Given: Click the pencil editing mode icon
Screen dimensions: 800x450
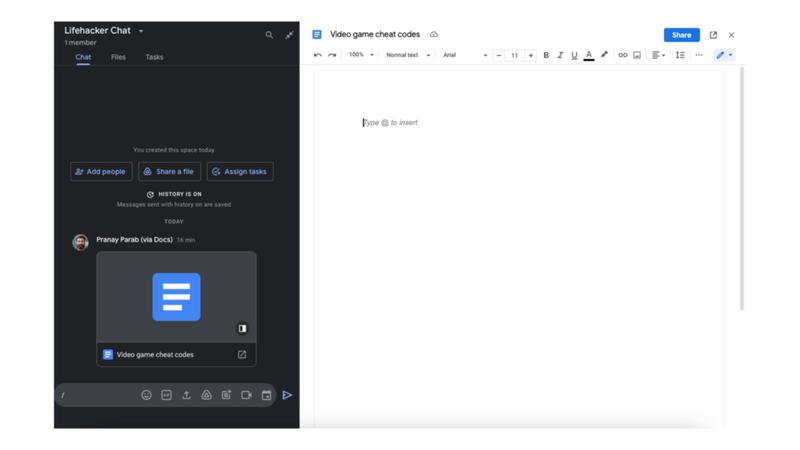Looking at the screenshot, I should (x=720, y=55).
